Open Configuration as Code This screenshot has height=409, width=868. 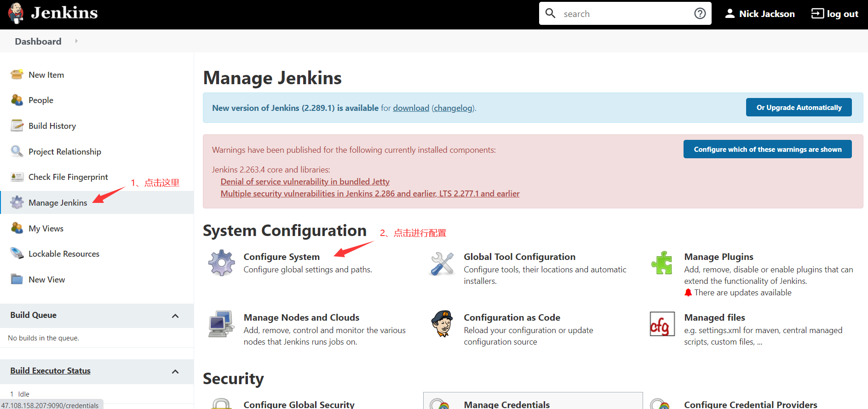pos(512,317)
